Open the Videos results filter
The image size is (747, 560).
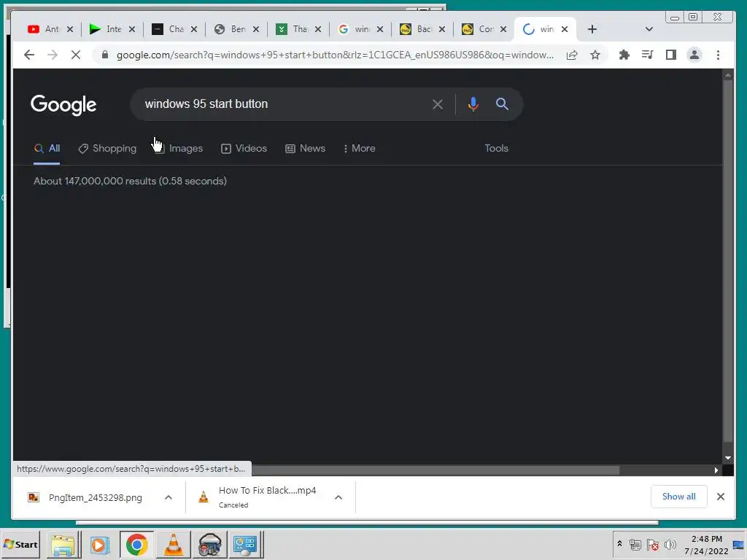click(244, 149)
